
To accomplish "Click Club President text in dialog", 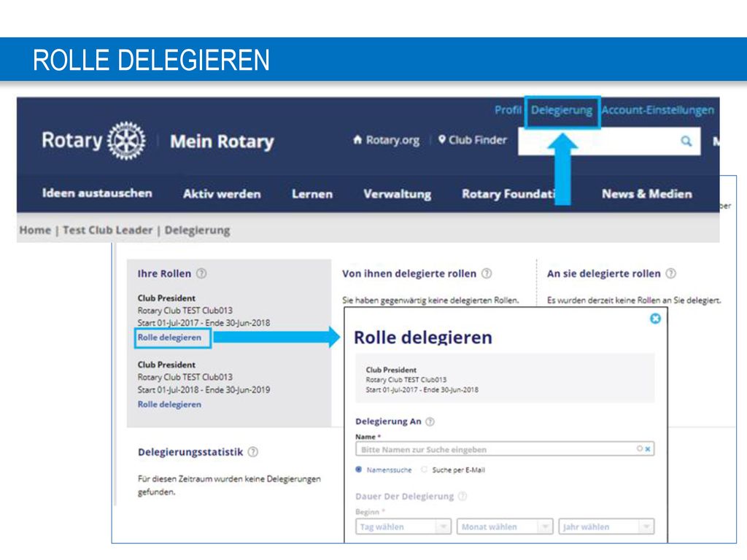I will (391, 370).
